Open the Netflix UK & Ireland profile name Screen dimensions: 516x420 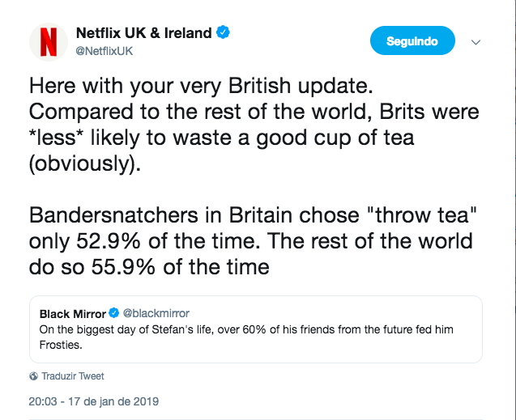click(143, 33)
